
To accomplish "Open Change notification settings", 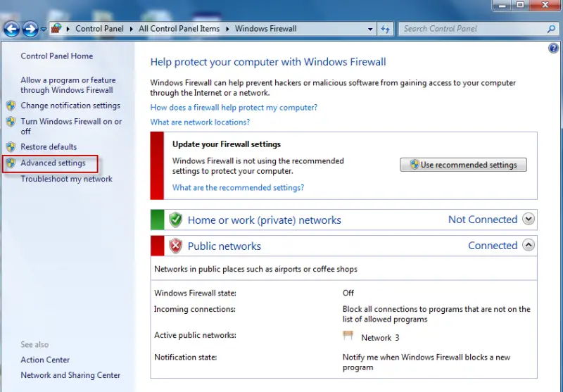I will [70, 106].
